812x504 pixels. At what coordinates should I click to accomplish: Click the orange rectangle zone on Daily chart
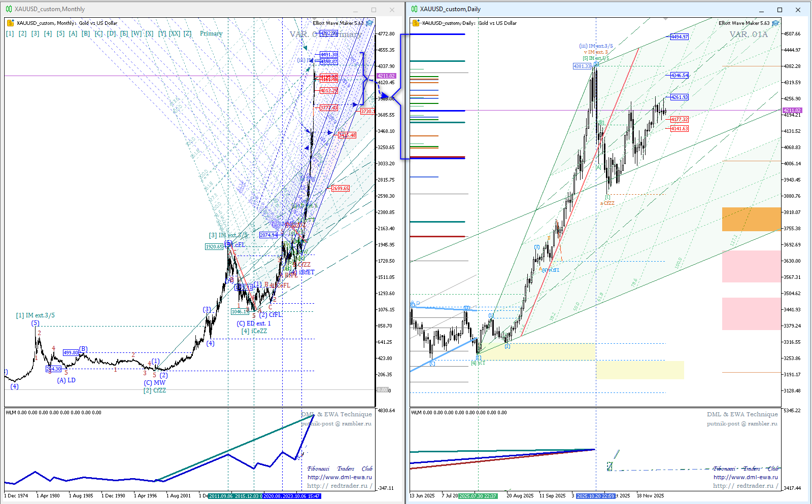751,219
